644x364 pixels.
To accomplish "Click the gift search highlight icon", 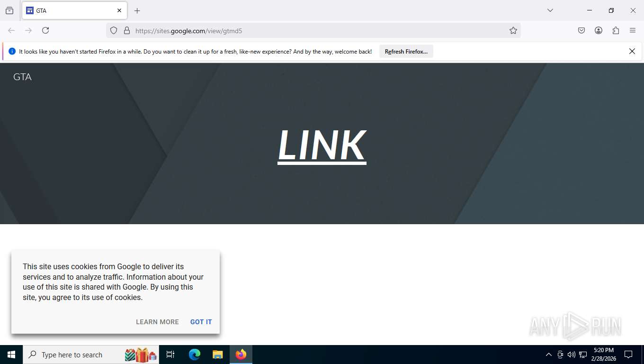I will point(141,355).
